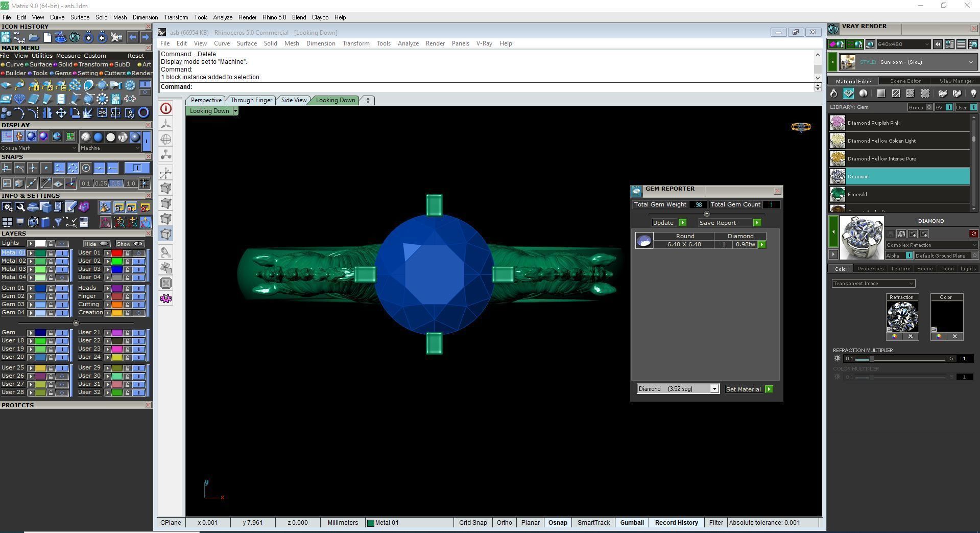
Task: Click the history back arrow in Icon History
Action: point(132,37)
